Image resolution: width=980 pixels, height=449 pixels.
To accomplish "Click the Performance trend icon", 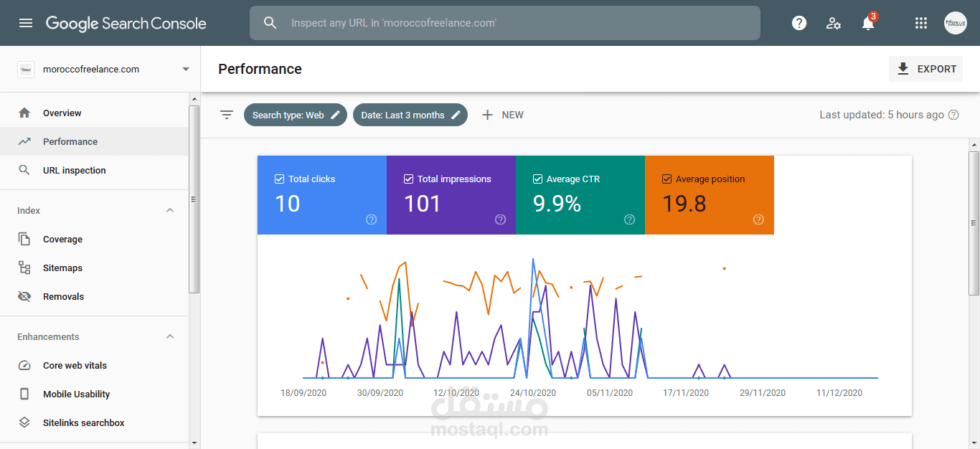I will tap(24, 141).
